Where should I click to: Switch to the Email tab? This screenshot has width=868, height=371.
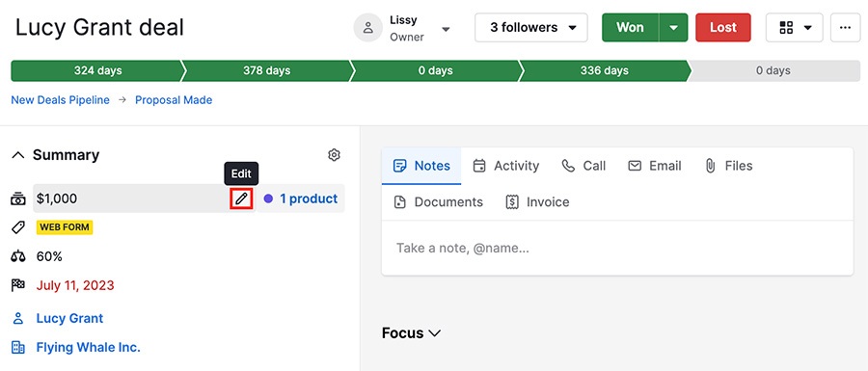pos(654,166)
